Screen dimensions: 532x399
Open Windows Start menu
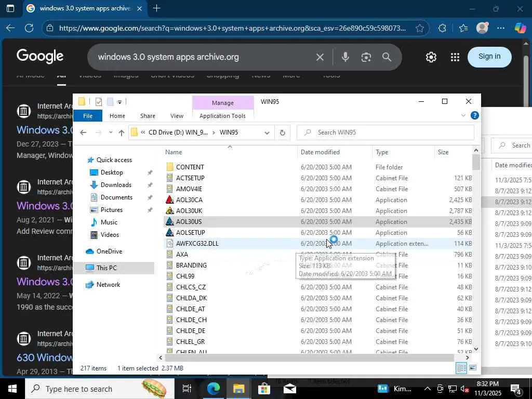[12, 389]
